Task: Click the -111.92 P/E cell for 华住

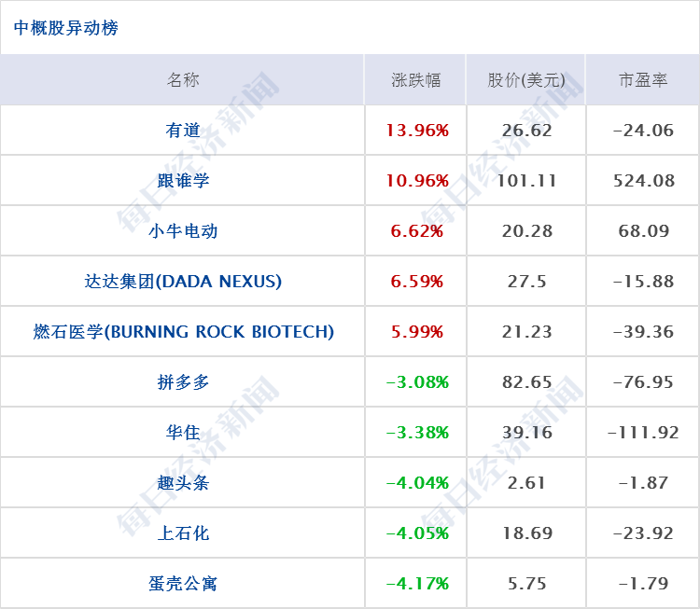Action: point(642,433)
